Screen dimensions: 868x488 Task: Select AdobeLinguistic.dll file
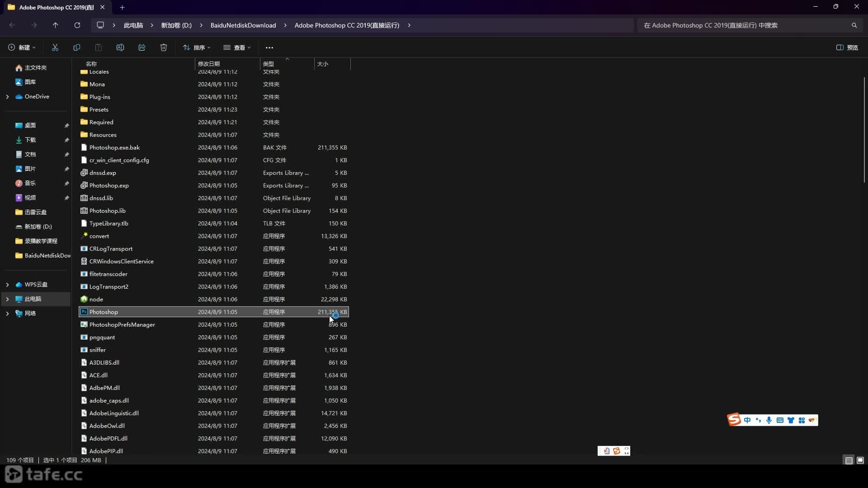(x=214, y=413)
